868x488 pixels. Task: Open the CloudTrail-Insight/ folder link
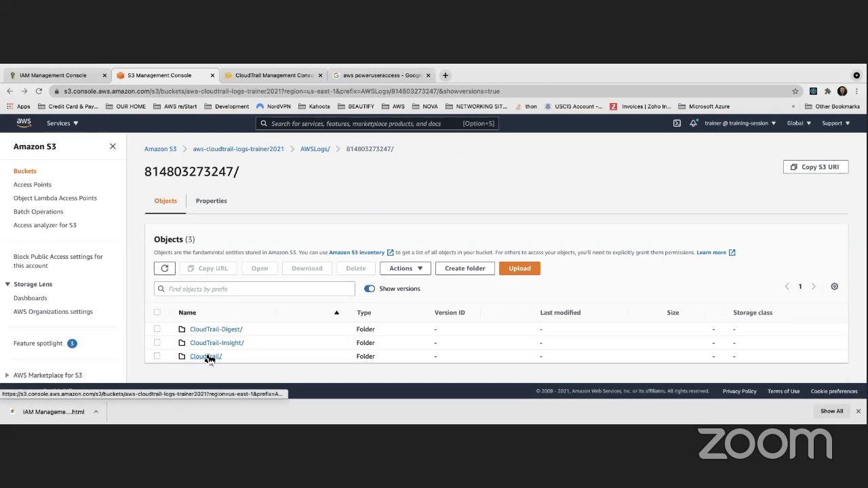(x=217, y=343)
